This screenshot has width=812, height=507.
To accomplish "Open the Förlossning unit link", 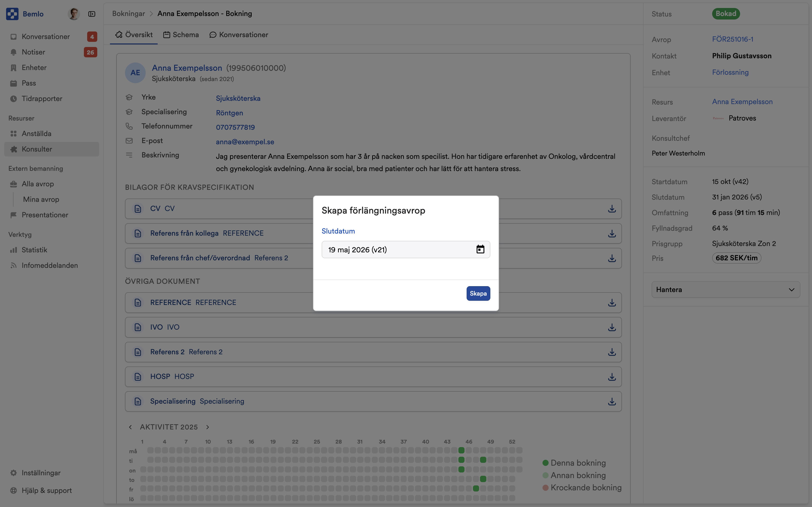I will pyautogui.click(x=730, y=72).
